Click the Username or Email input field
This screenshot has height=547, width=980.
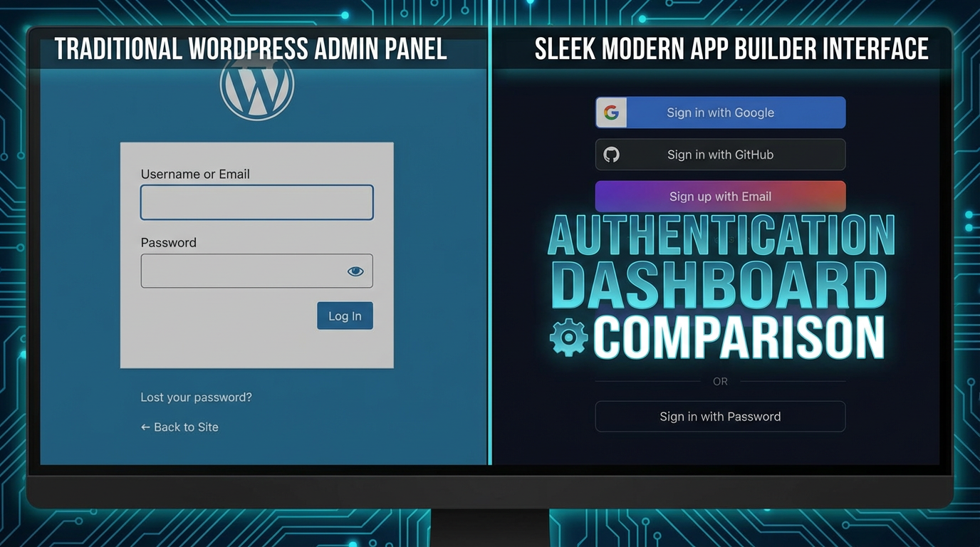coord(257,202)
